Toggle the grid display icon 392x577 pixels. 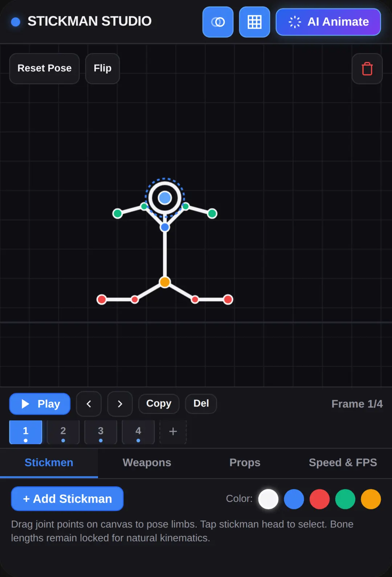[254, 22]
